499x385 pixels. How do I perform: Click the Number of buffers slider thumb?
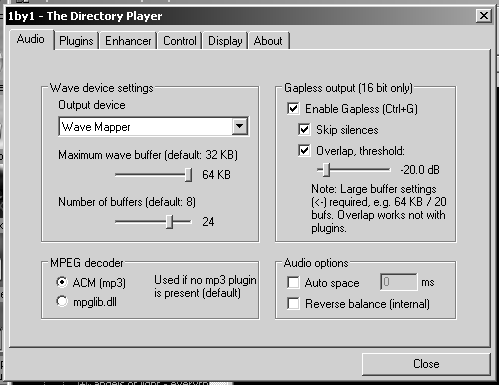pos(169,222)
